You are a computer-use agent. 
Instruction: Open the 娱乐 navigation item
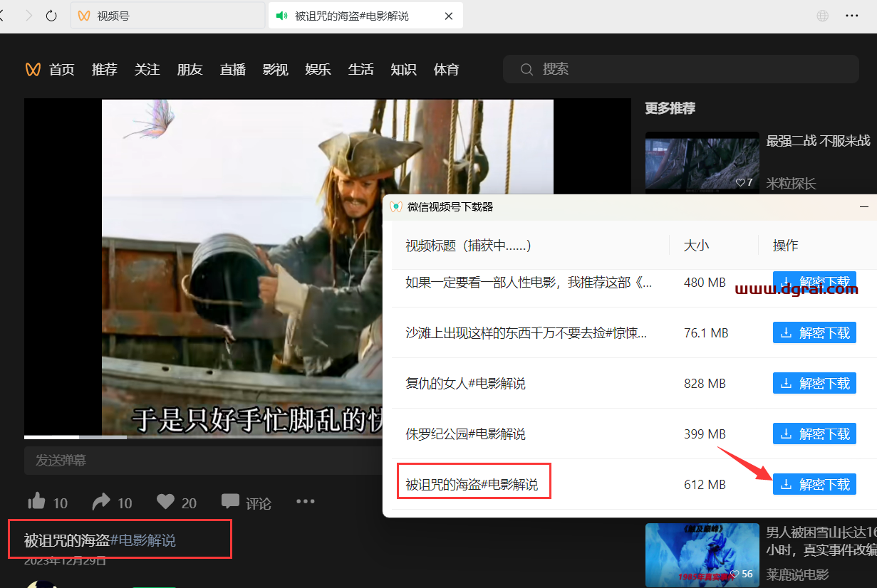(x=318, y=70)
